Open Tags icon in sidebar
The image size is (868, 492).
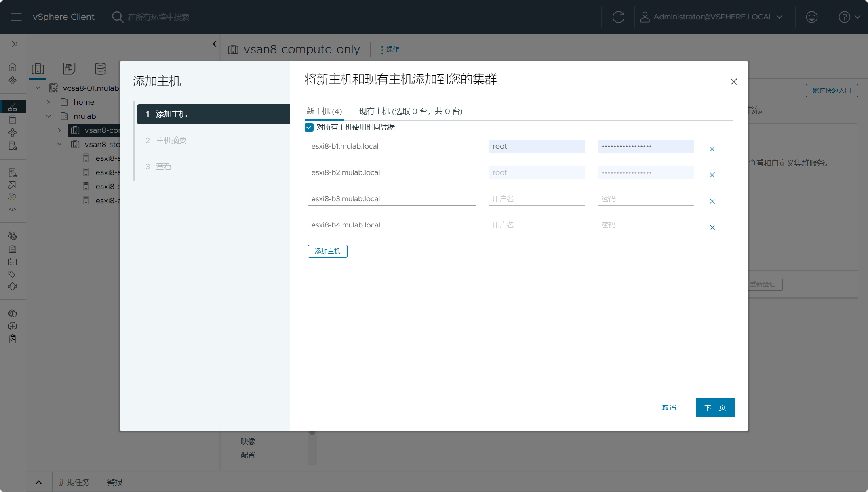click(x=13, y=274)
